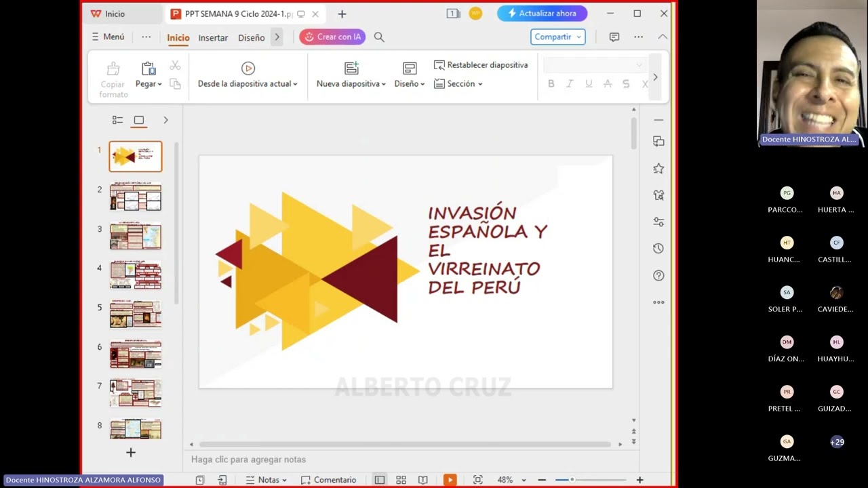Viewport: 868px width, 488px height.
Task: Click the slide title INVASIÓN ESPAÑOLA text
Action: tap(487, 249)
